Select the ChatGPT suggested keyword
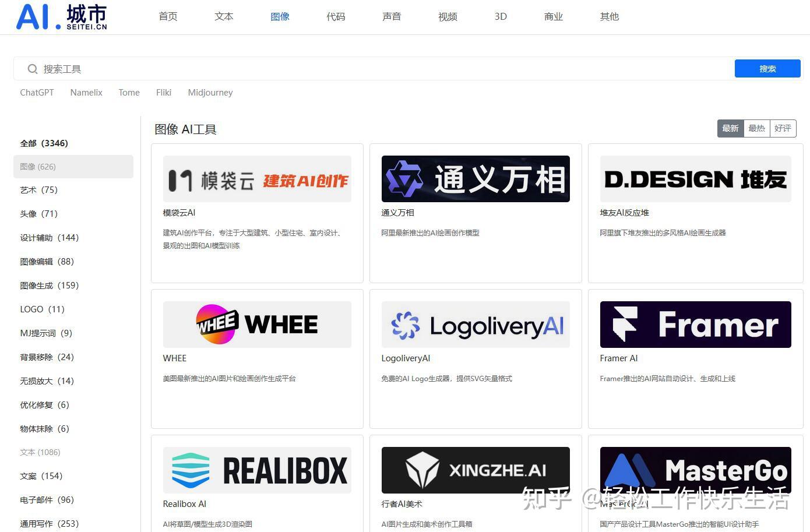Screen dimensions: 810x532 tap(37, 93)
